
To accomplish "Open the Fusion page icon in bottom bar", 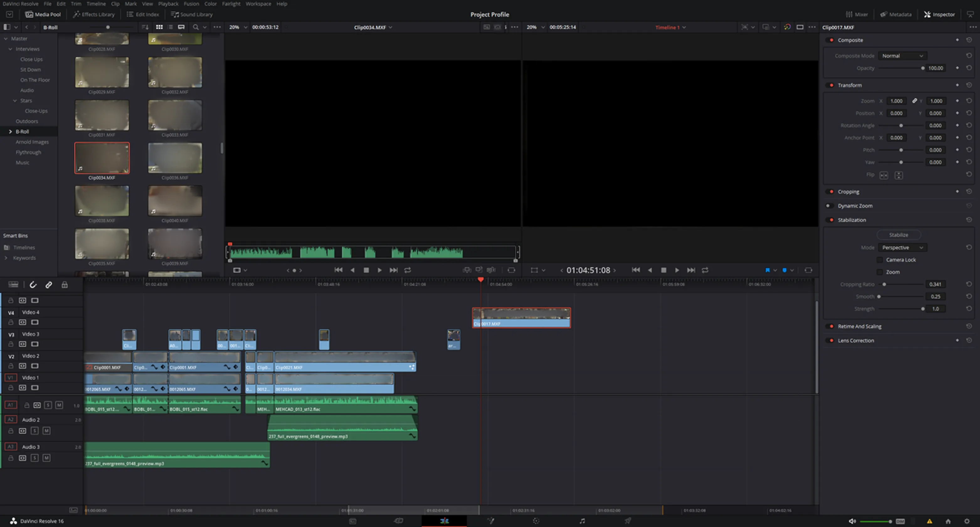I will 490,521.
